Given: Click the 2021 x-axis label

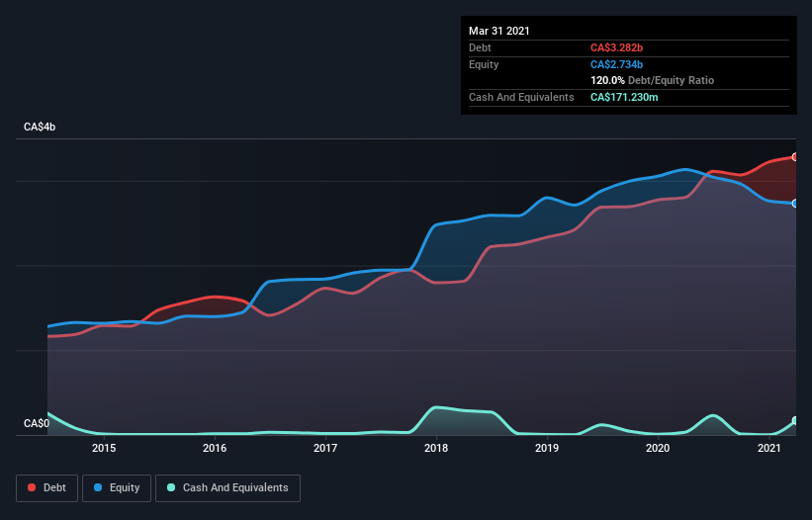Looking at the screenshot, I should 769,448.
